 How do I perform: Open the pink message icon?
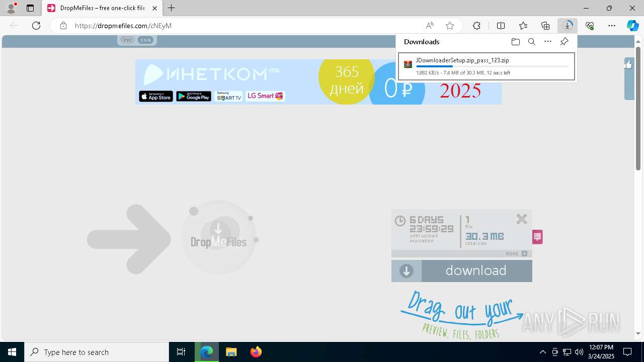pos(537,236)
